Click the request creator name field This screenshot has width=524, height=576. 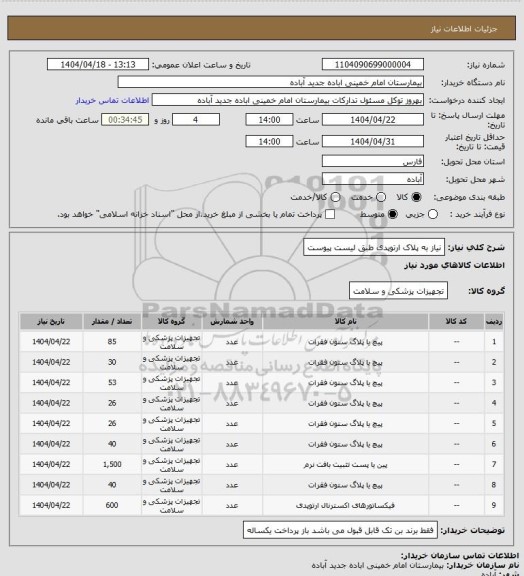pyautogui.click(x=288, y=100)
